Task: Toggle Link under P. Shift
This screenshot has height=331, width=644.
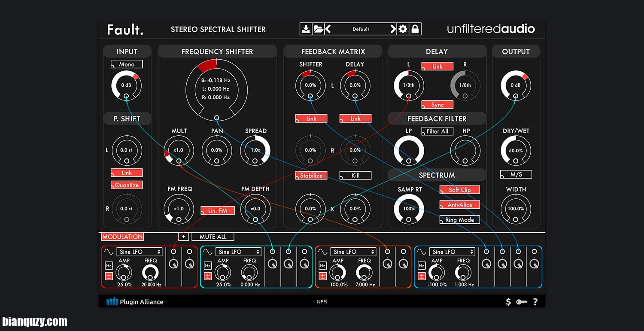Action: tap(127, 173)
